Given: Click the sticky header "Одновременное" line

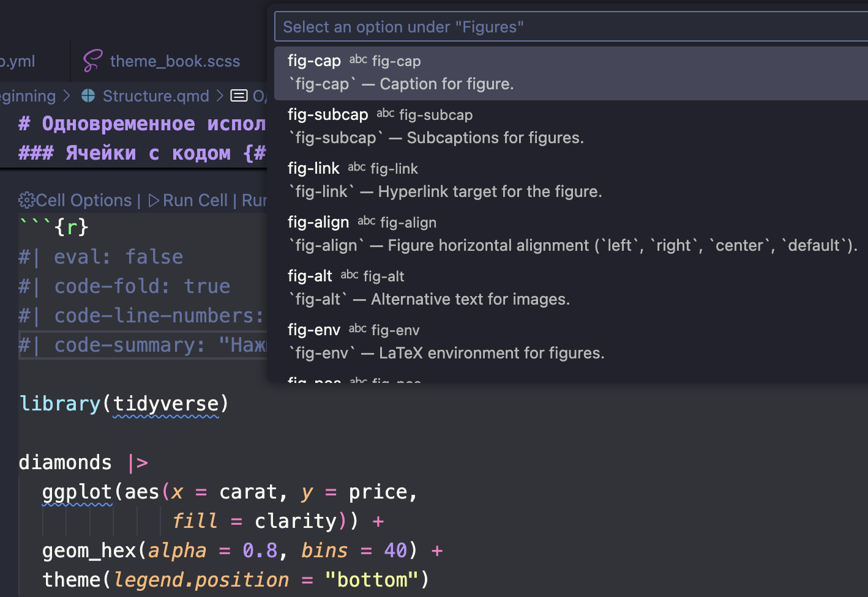Looking at the screenshot, I should (142, 124).
